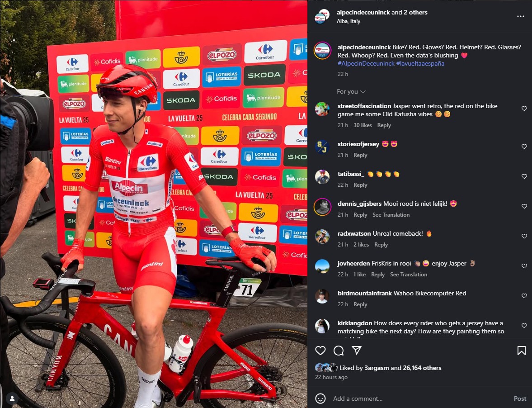Open the alpecindeceuninck profile avatar in the caption

(322, 51)
